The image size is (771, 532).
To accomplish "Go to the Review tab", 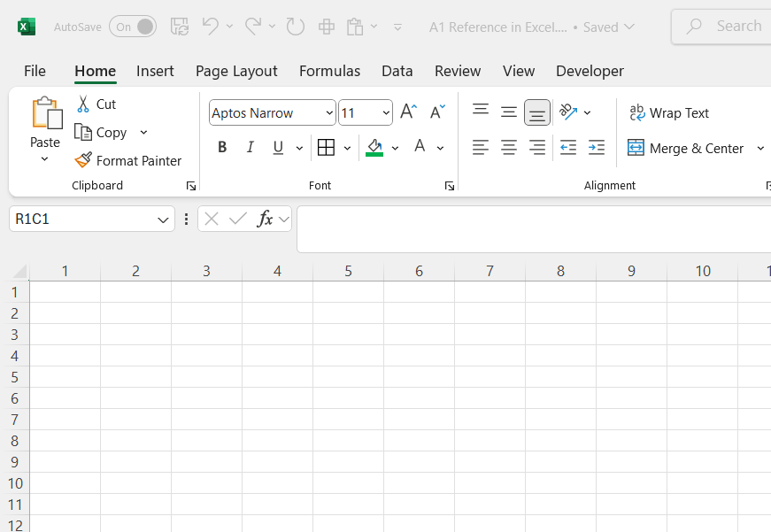I will tap(458, 72).
